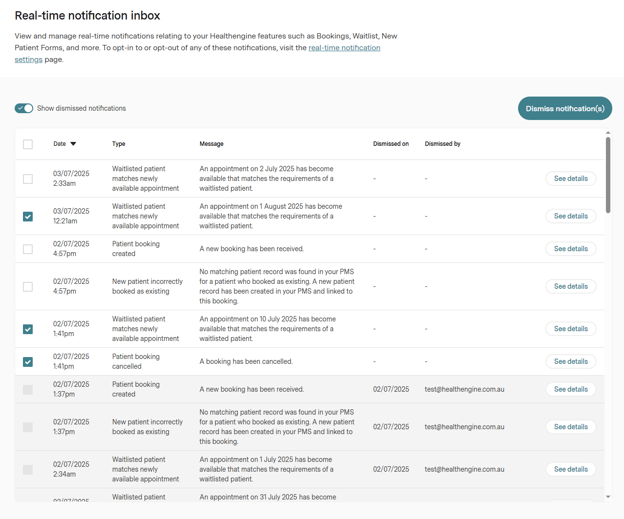
Task: Check the 03/07/2025 2:33am notification checkbox
Action: pyautogui.click(x=28, y=179)
